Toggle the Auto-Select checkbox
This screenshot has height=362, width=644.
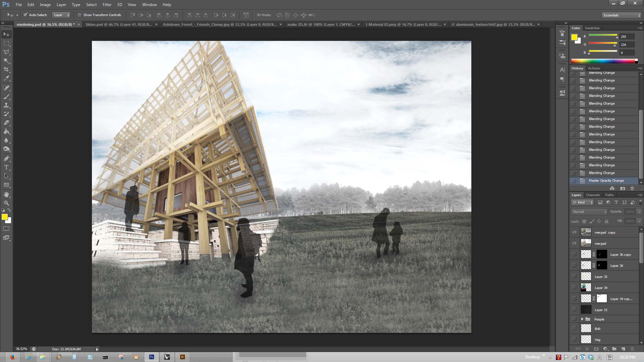click(25, 15)
